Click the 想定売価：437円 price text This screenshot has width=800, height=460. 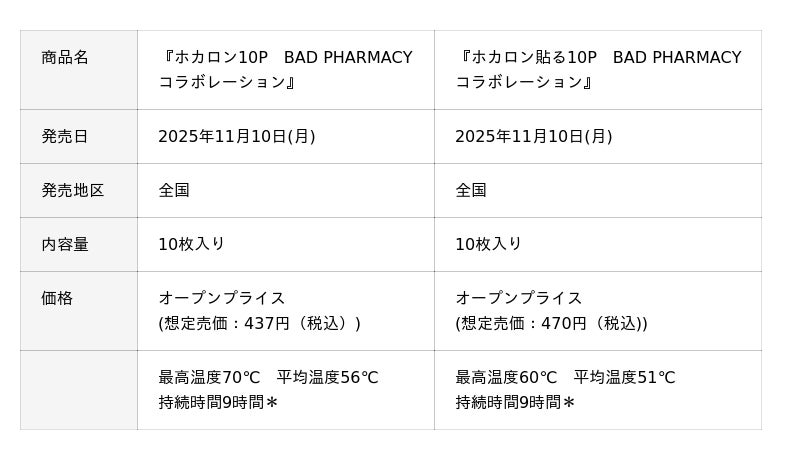259,324
